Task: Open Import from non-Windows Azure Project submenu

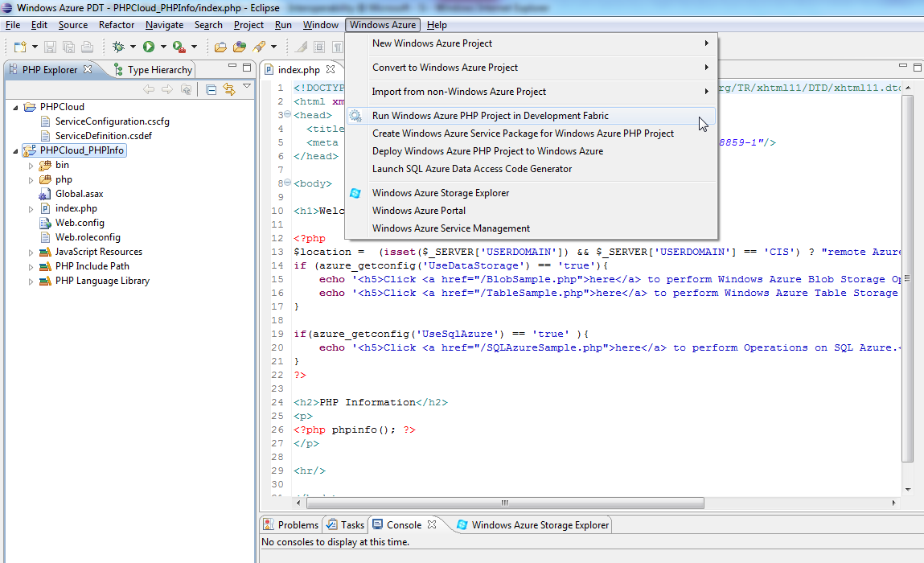Action: [531, 92]
